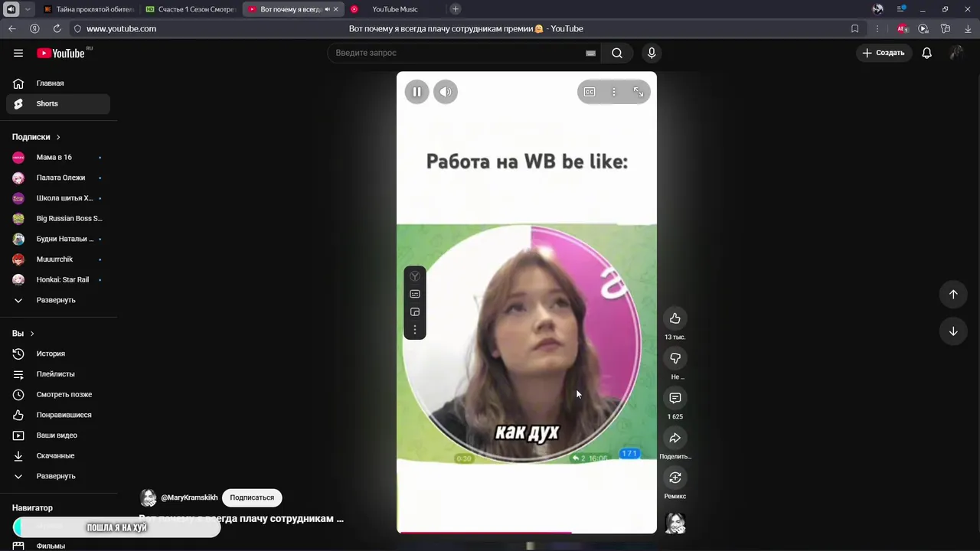The height and width of the screenshot is (551, 980).
Task: Open browser downloads arrow icon
Action: (967, 28)
